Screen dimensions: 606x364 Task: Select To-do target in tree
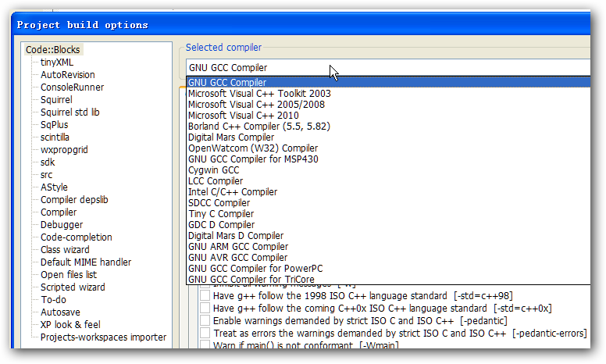pos(53,299)
